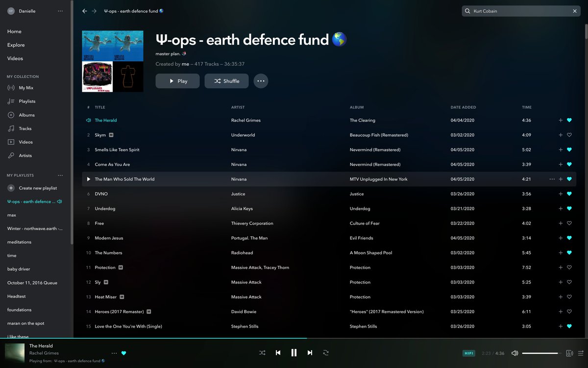
Task: Favorite Protection by Massive Attack, Tracey Thorn
Action: (x=569, y=267)
